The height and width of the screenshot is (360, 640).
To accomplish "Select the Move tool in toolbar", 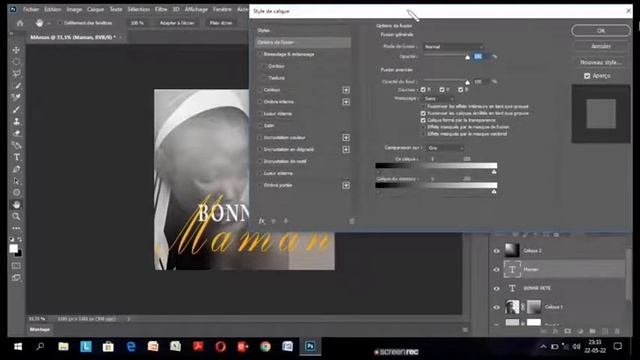I will click(x=16, y=50).
